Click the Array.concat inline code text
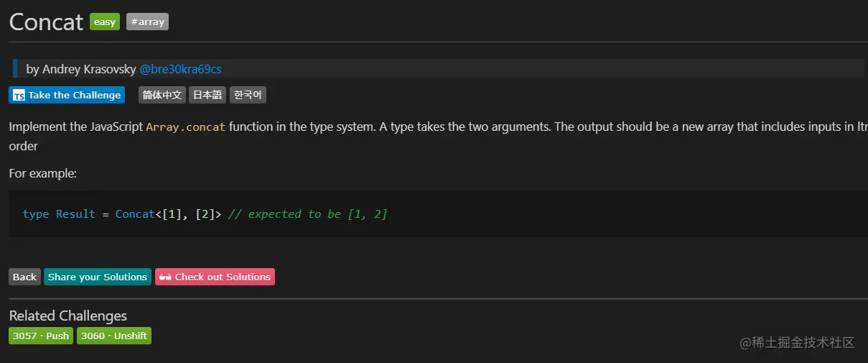Image resolution: width=868 pixels, height=363 pixels. point(186,127)
